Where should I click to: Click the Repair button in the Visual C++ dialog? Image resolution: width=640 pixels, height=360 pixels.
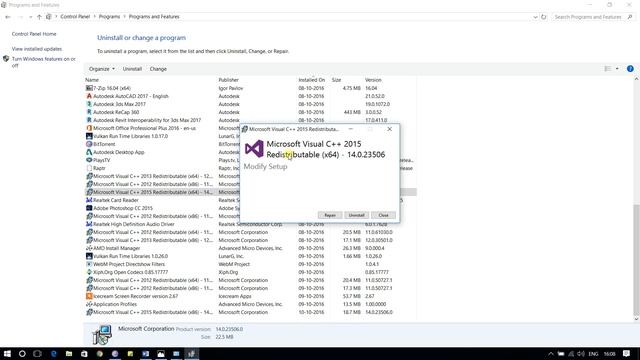pos(330,215)
